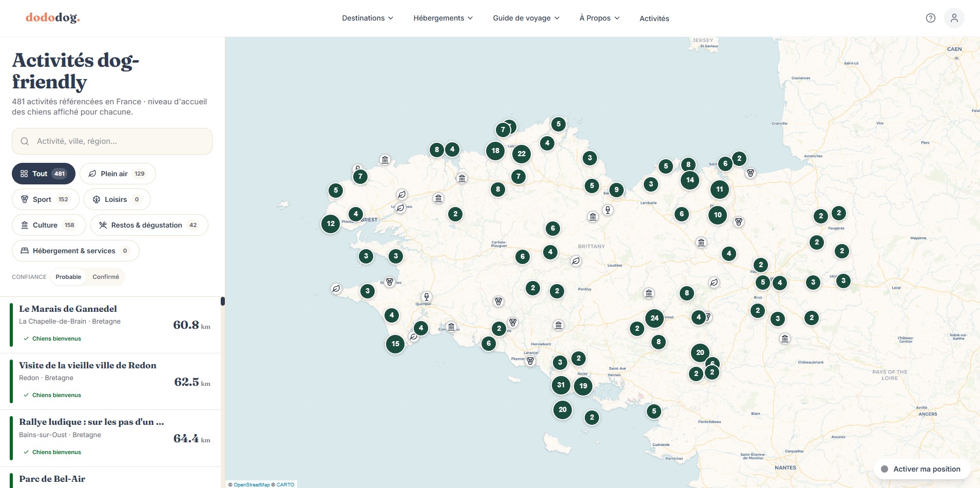980x488 pixels.
Task: Open the OpenStreetMap attribution link
Action: tap(252, 484)
